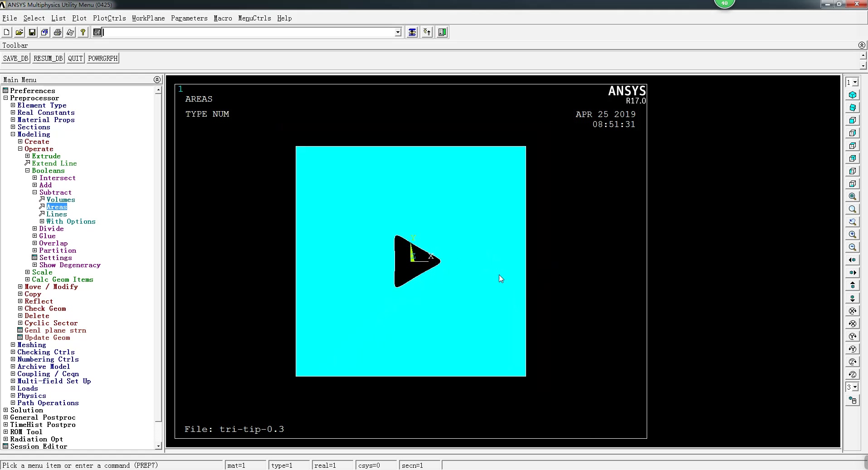Toggle dynamic model mode mouse icon

pos(853,401)
